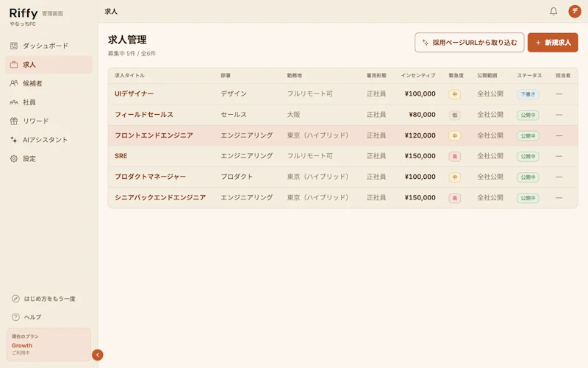Click the dashboard icon in sidebar
Viewport: 588px width, 368px height.
point(14,46)
